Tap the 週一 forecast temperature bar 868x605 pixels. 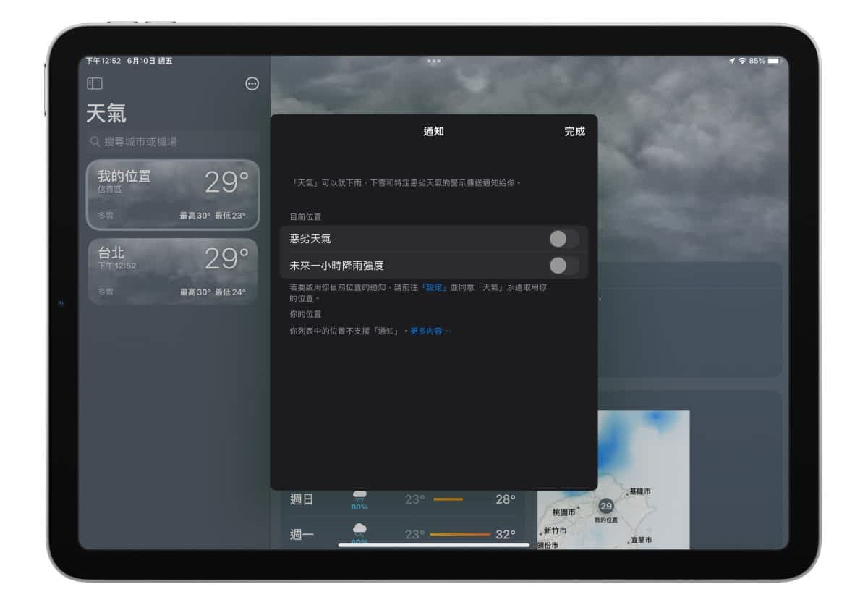pyautogui.click(x=460, y=535)
